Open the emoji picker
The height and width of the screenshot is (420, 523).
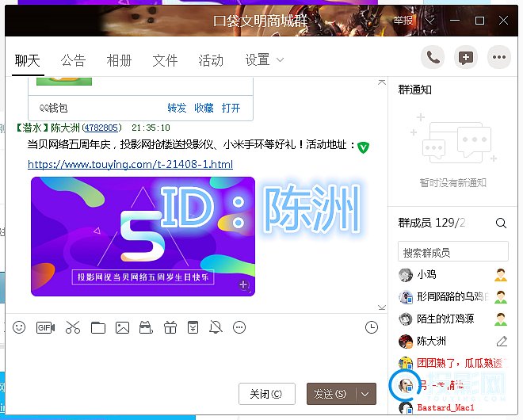point(19,327)
